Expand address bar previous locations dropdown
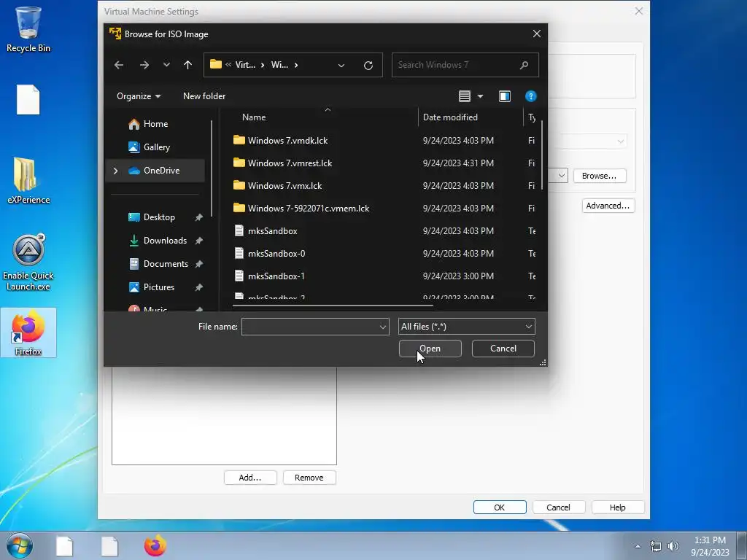 click(x=341, y=65)
